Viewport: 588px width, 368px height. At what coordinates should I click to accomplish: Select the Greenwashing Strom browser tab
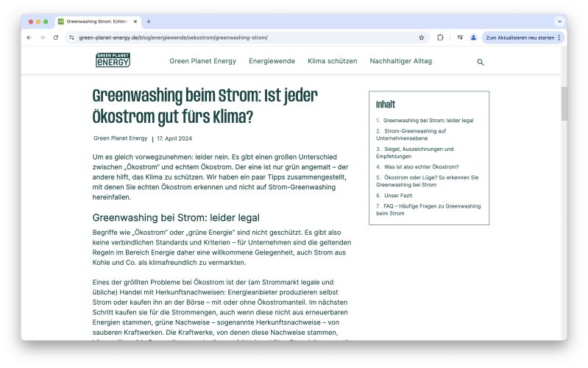click(x=97, y=22)
